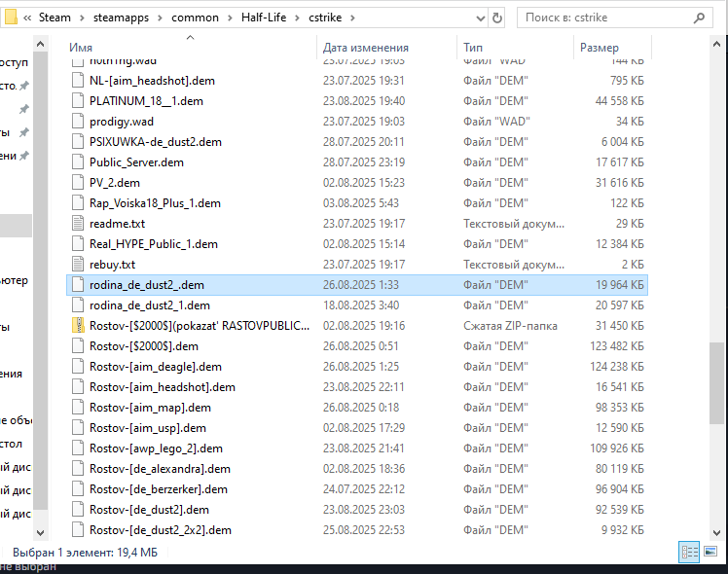Click the size value 124 238 КБ
Image resolution: width=728 pixels, height=574 pixels.
pos(617,367)
